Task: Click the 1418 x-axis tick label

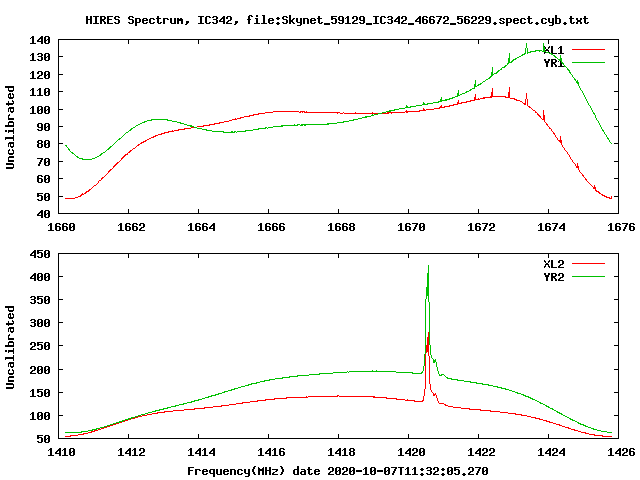Action: tap(341, 452)
